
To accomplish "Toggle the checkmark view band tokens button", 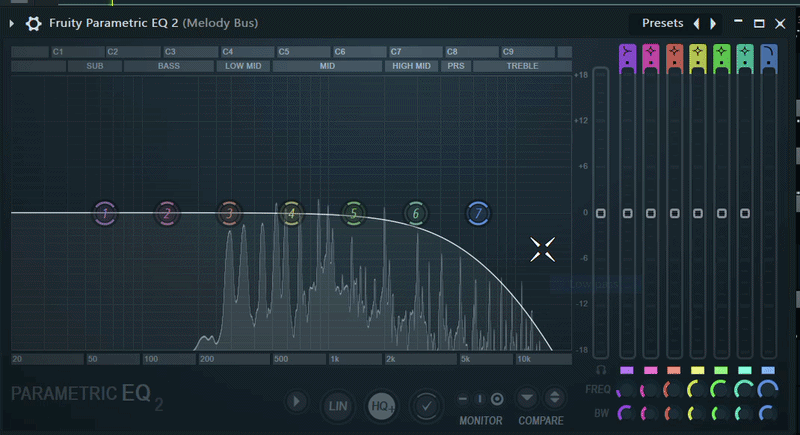I will (x=427, y=406).
